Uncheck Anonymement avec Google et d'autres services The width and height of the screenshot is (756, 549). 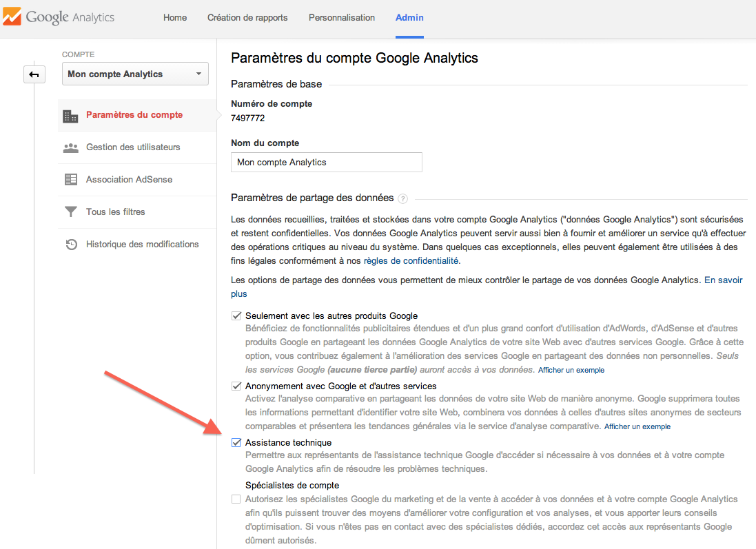tap(236, 386)
